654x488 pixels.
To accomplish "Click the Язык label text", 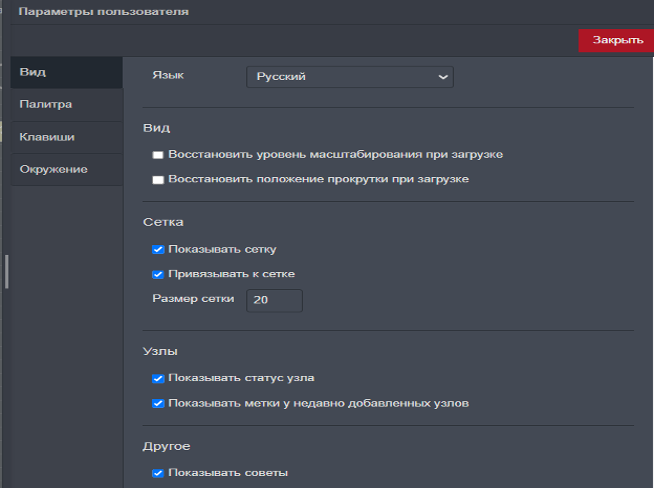I will 168,75.
